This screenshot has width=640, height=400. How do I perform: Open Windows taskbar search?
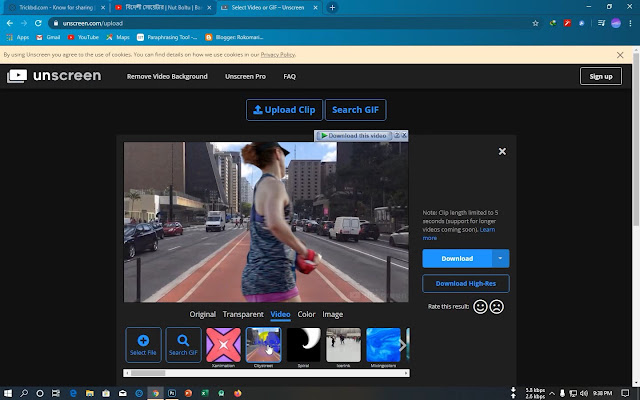point(24,393)
